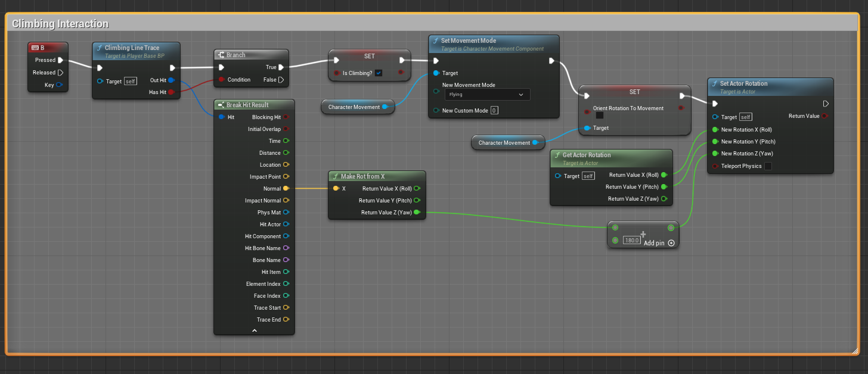Click the Add pin plus icon

tap(671, 243)
